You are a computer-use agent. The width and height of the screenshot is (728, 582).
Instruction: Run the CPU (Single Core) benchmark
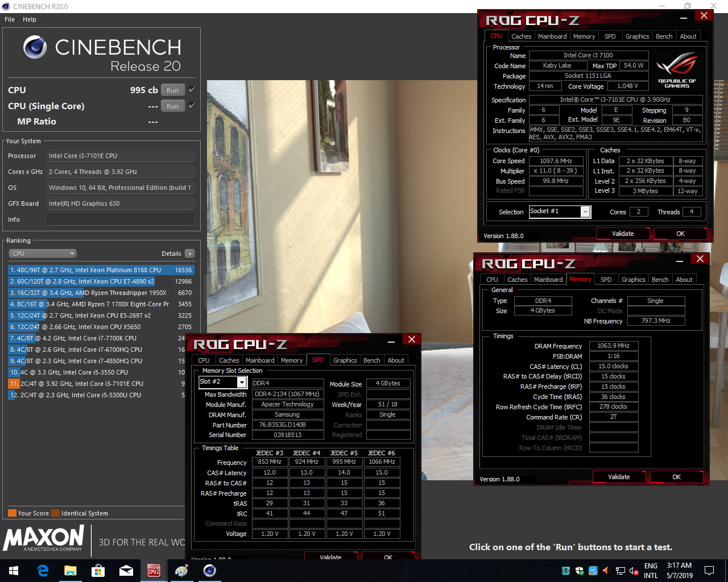(173, 106)
